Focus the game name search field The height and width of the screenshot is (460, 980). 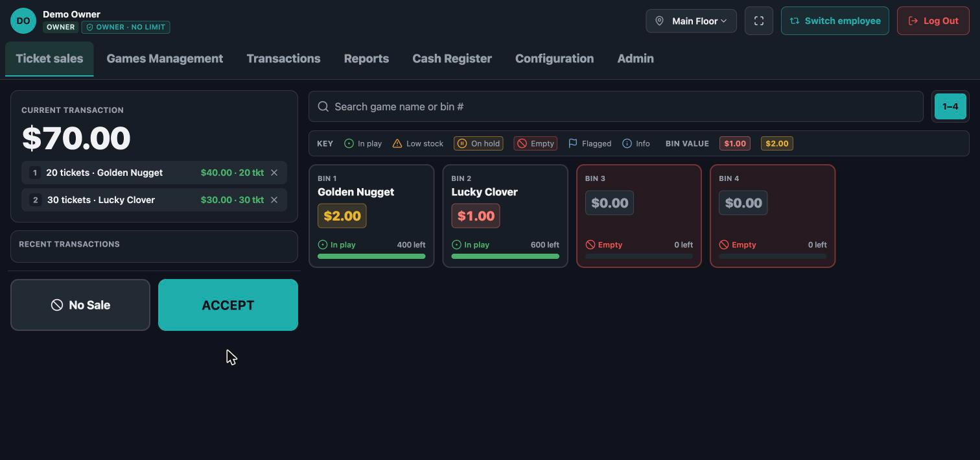point(616,106)
